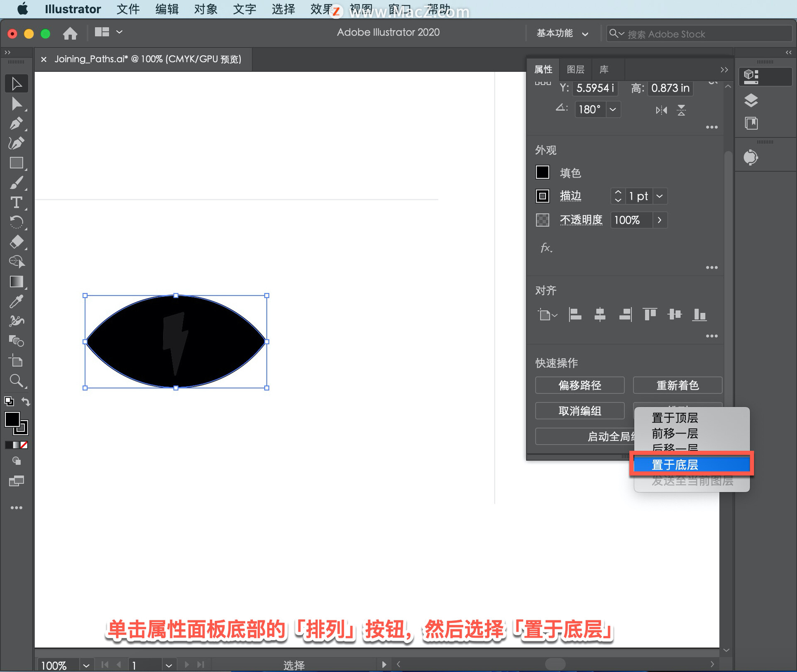797x672 pixels.
Task: Select the Direct Selection tool
Action: [16, 104]
